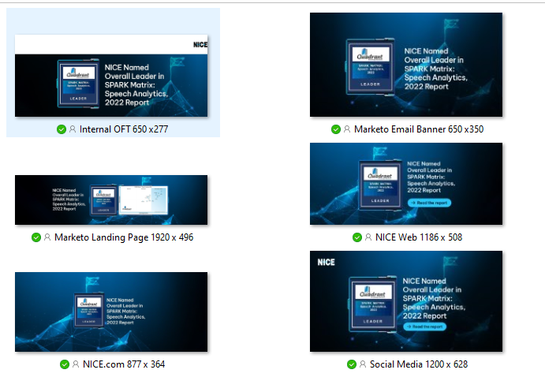This screenshot has width=545, height=392.
Task: Click the file name Internal OFT 650 x277
Action: click(x=124, y=129)
